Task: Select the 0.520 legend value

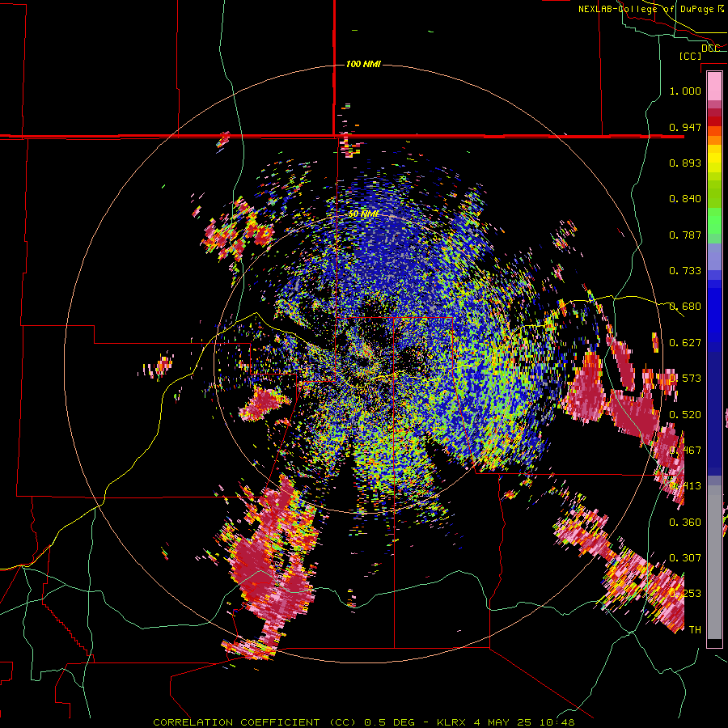Action: pos(685,414)
